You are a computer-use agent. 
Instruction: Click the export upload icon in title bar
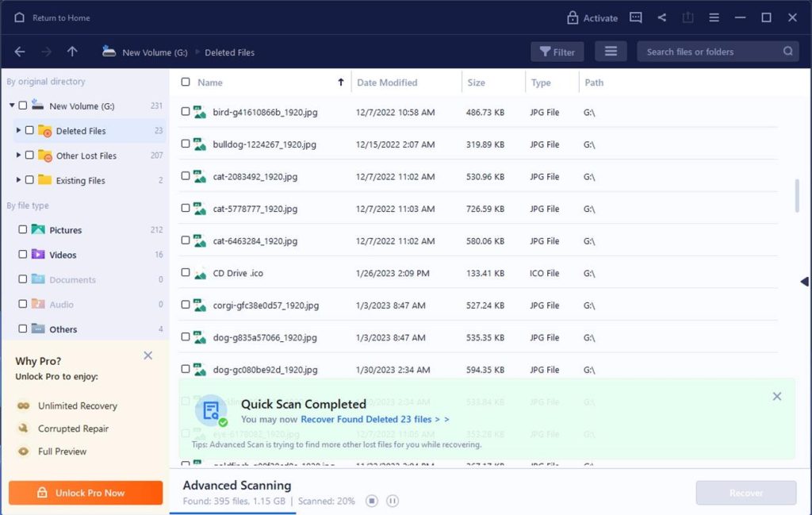pyautogui.click(x=688, y=17)
